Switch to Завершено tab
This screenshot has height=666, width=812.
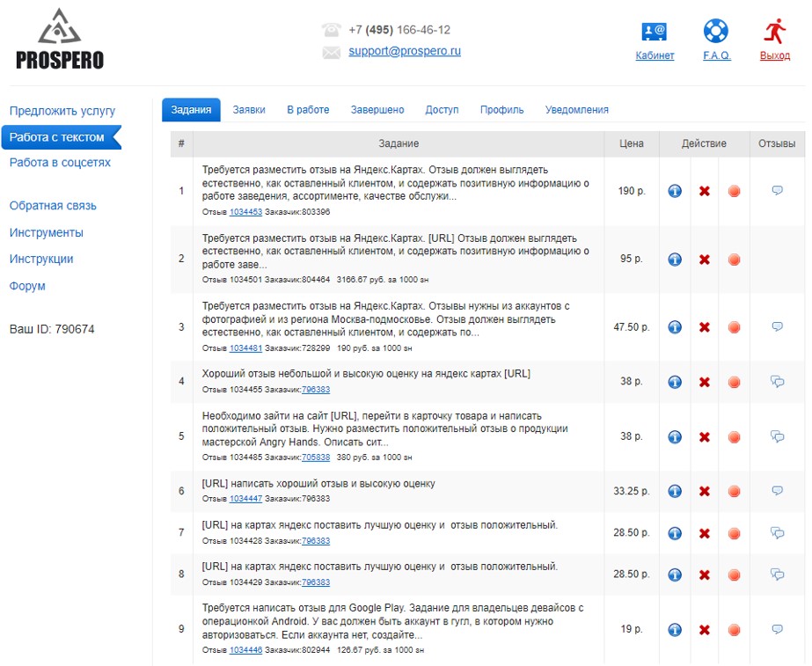377,110
